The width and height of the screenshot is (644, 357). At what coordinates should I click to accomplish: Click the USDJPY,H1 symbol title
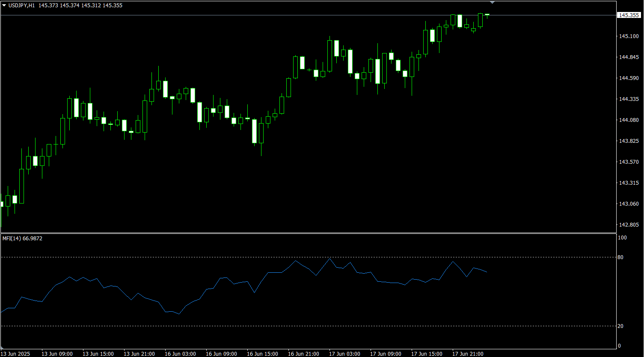21,6
